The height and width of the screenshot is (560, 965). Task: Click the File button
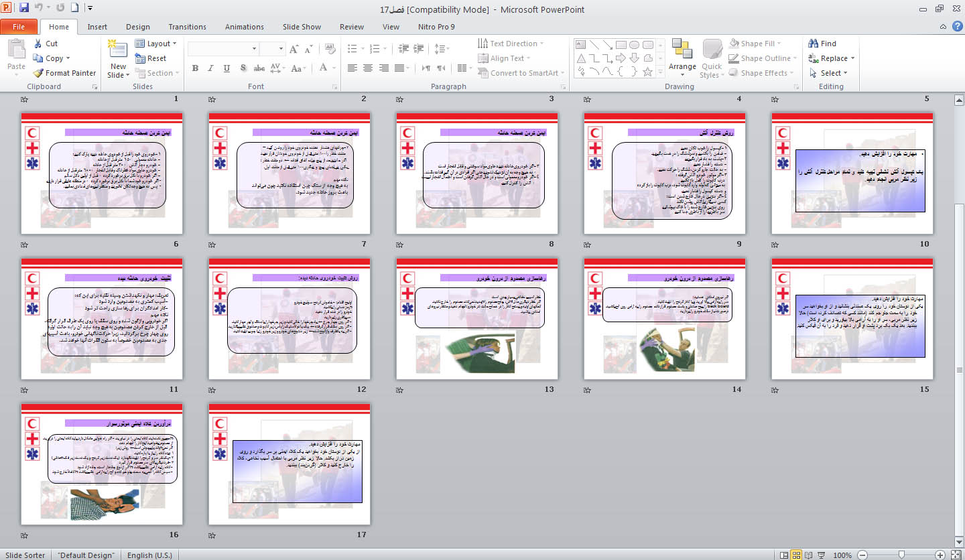pos(19,27)
